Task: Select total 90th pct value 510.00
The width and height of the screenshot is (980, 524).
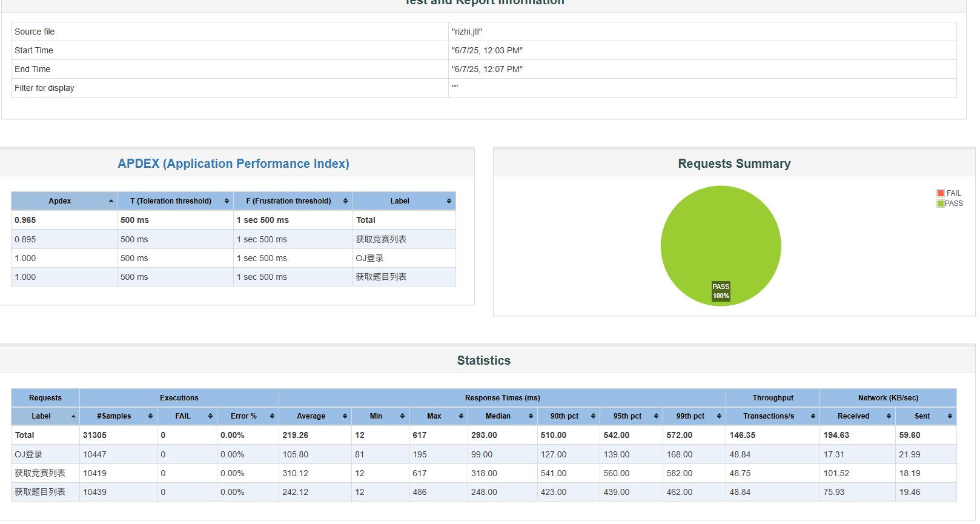Action: [554, 435]
